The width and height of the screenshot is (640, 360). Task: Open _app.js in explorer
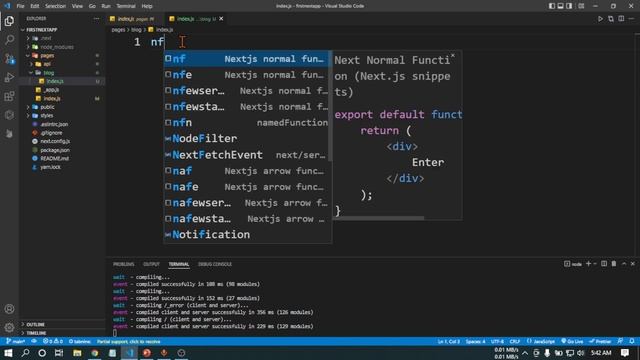(51, 90)
